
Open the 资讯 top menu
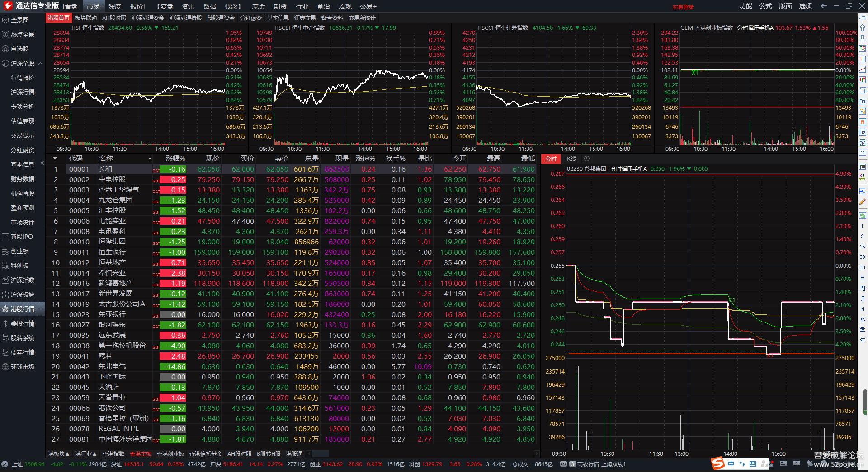[x=188, y=6]
